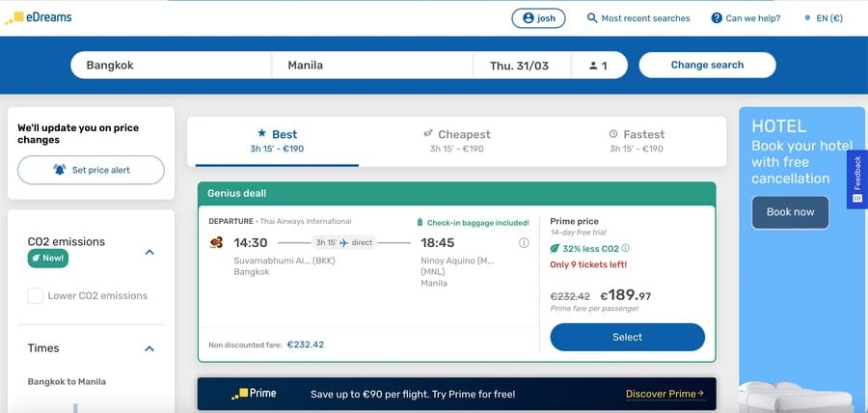868x413 pixels.
Task: Click the Bangkok origin field
Action: pos(171,66)
